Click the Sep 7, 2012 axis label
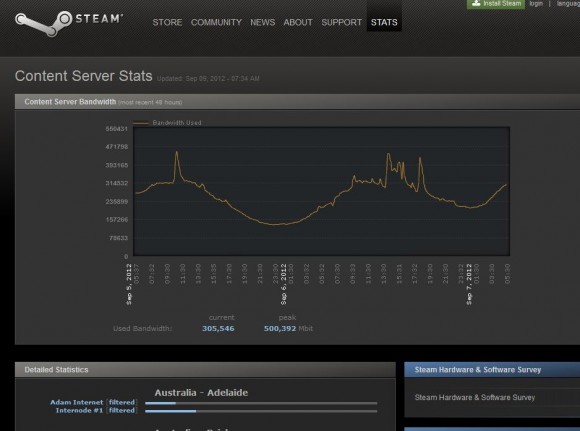 point(469,284)
